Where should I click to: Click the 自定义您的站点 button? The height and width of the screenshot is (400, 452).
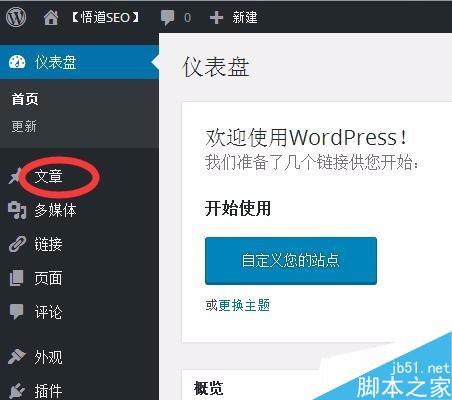pyautogui.click(x=291, y=261)
